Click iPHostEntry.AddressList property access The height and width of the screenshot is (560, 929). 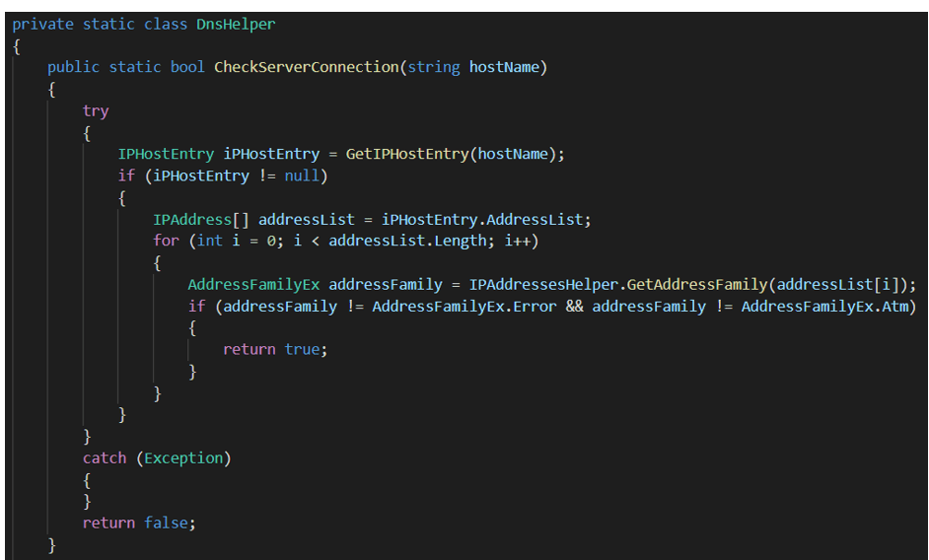[482, 220]
